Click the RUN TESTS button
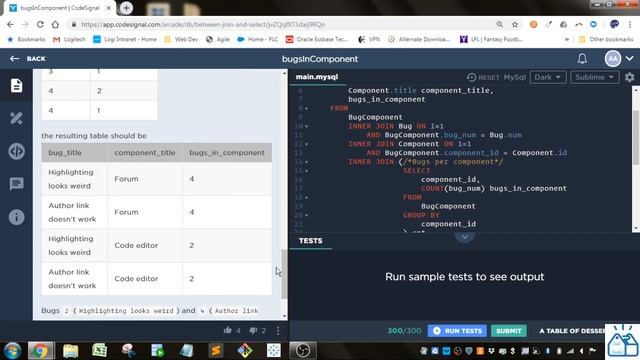 pos(457,331)
